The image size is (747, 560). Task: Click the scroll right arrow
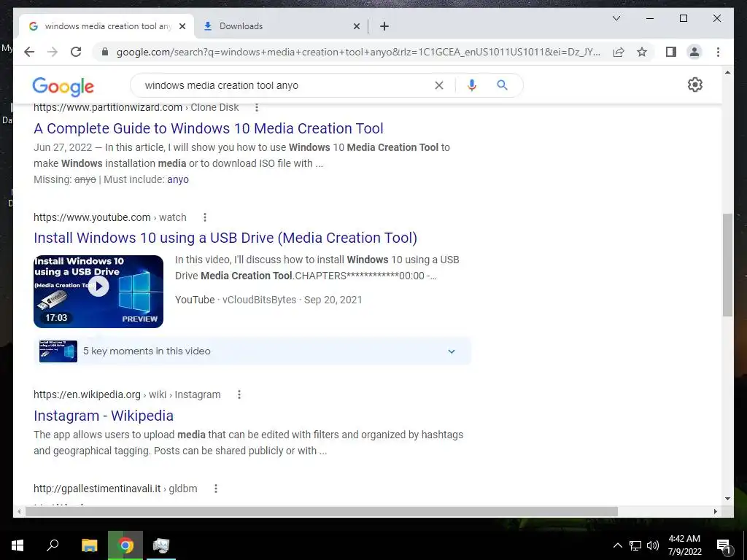tap(715, 511)
